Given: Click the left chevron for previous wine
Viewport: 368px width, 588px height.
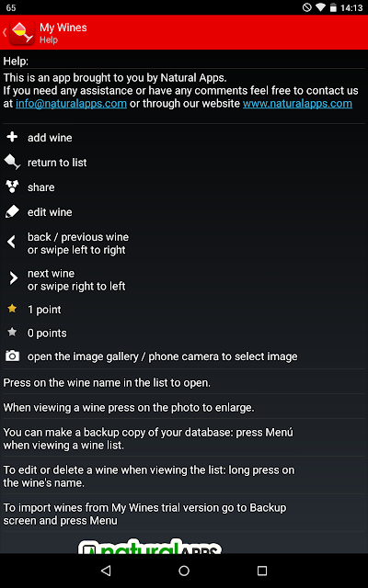Looking at the screenshot, I should (12, 243).
